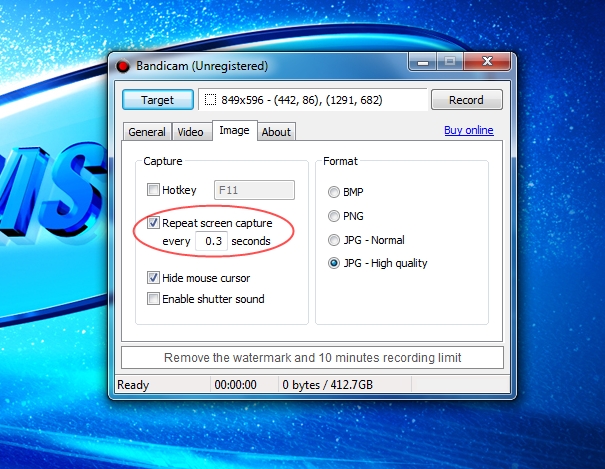605x469 pixels.
Task: Enable shutter sound checkbox
Action: pyautogui.click(x=153, y=299)
